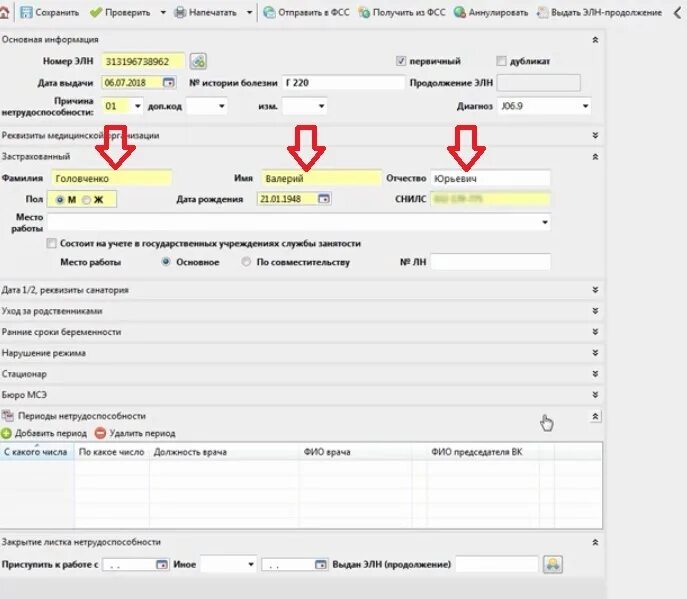The height and width of the screenshot is (599, 687).
Task: Click the № истории болезни field
Action: click(343, 82)
